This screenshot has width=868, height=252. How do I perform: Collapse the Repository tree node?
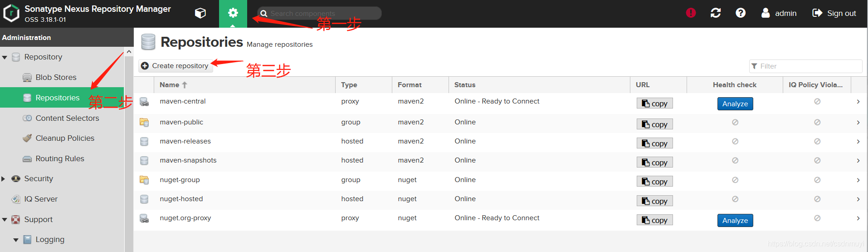[5, 58]
